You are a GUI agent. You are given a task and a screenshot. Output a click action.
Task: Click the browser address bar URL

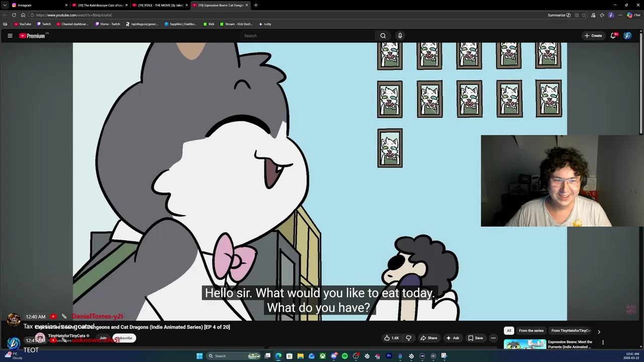pyautogui.click(x=74, y=15)
